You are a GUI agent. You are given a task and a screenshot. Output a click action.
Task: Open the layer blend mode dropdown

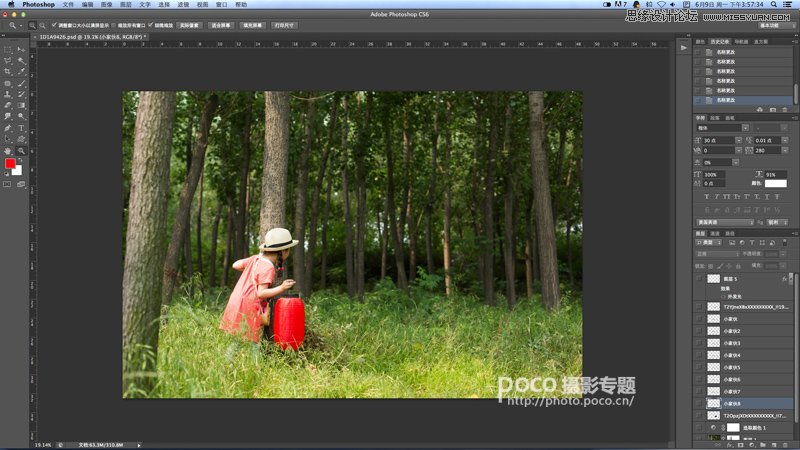point(716,254)
